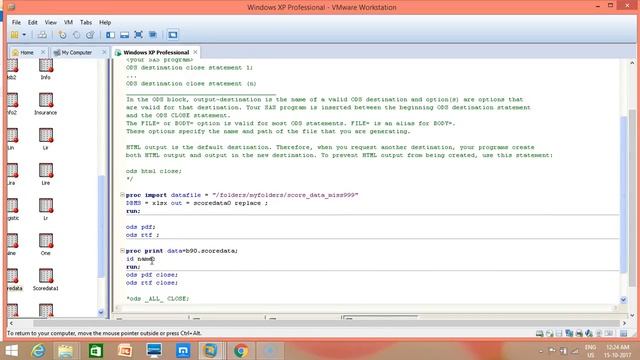The width and height of the screenshot is (640, 360).
Task: Open Google Chrome from the taskbar
Action: 241,351
